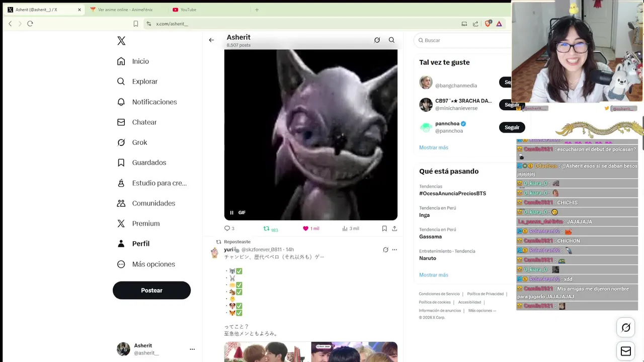
Task: Follow @minichanieverse
Action: tap(512, 105)
